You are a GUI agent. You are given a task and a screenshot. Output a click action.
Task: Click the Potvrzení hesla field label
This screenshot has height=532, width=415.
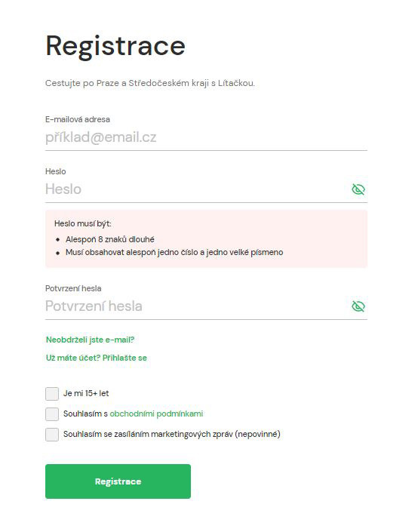73,288
